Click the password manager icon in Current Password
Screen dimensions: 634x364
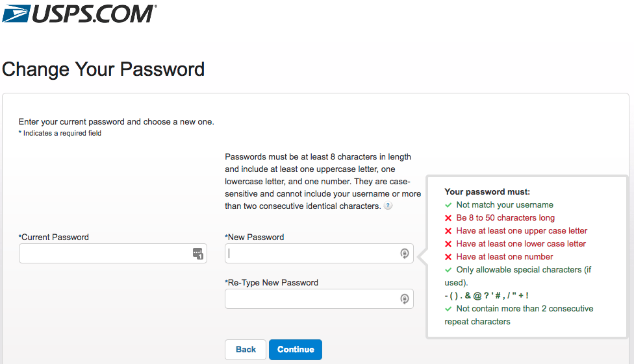tap(198, 254)
